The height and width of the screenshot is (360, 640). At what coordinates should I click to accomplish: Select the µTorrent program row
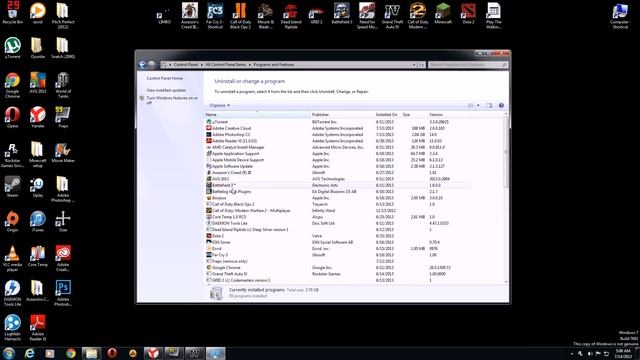point(337,122)
